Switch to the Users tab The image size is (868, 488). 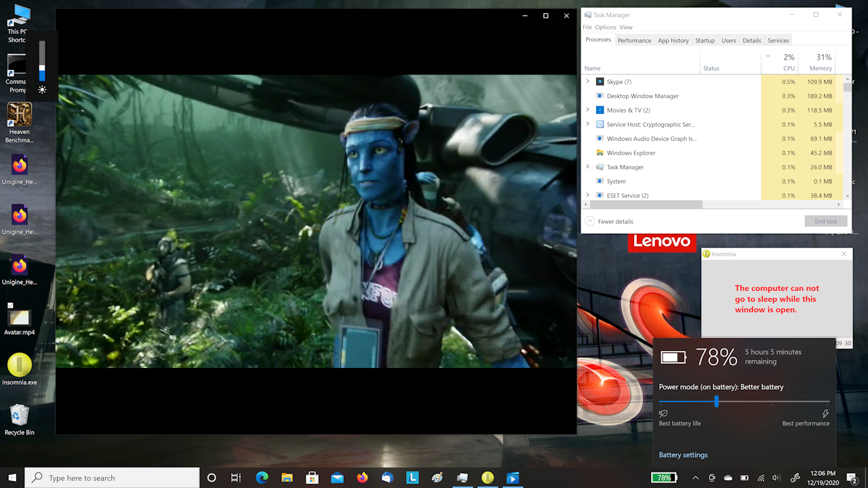pyautogui.click(x=729, y=41)
